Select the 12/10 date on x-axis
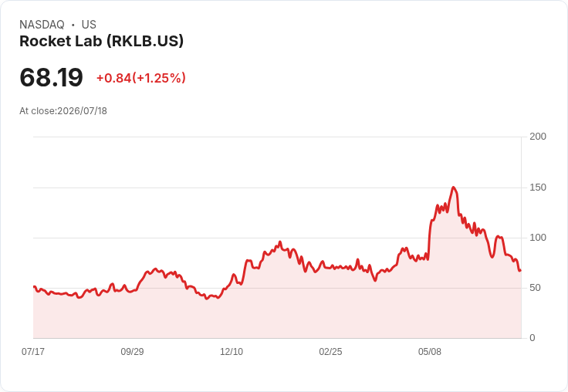This screenshot has width=568, height=392. point(232,352)
